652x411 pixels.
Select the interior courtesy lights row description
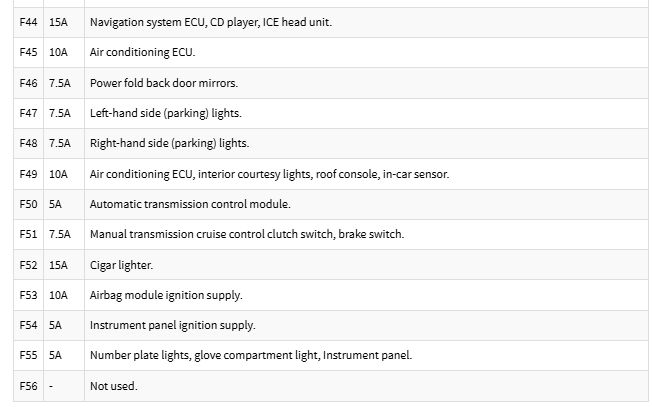point(269,174)
